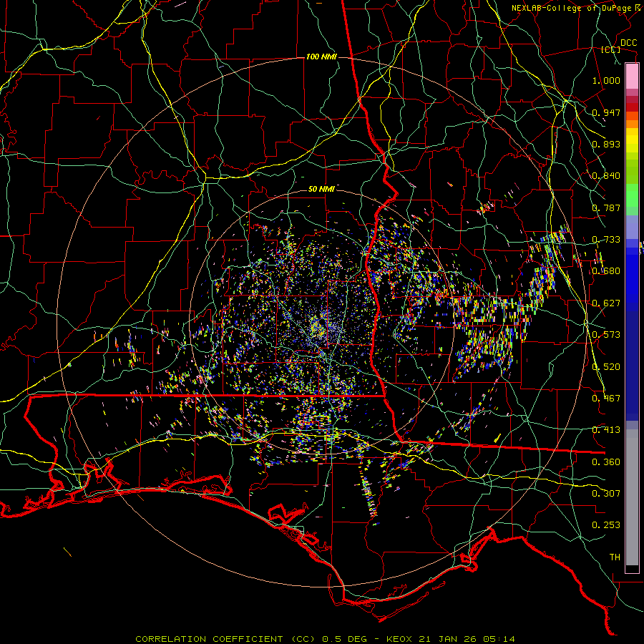Select the 0.467 legend value

pos(606,399)
